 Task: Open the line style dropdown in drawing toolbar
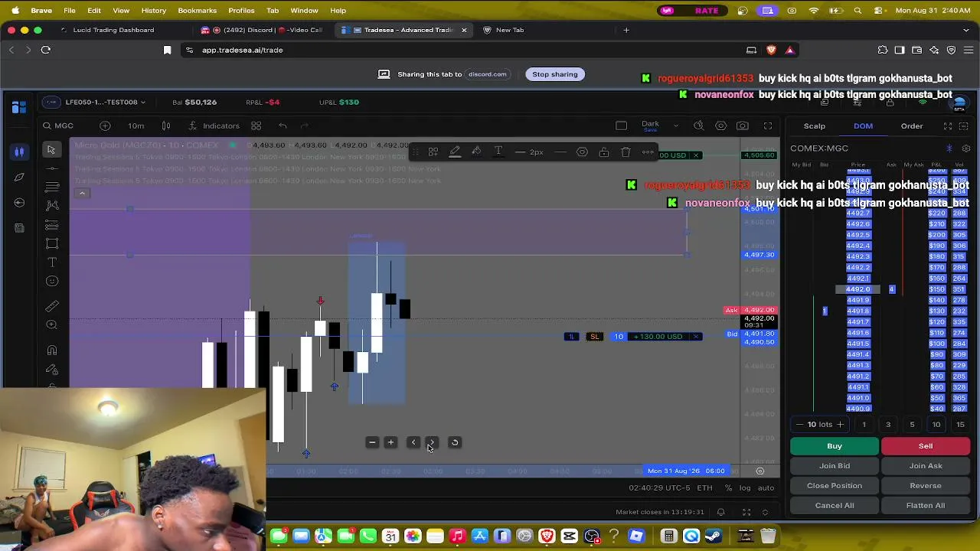tap(560, 152)
